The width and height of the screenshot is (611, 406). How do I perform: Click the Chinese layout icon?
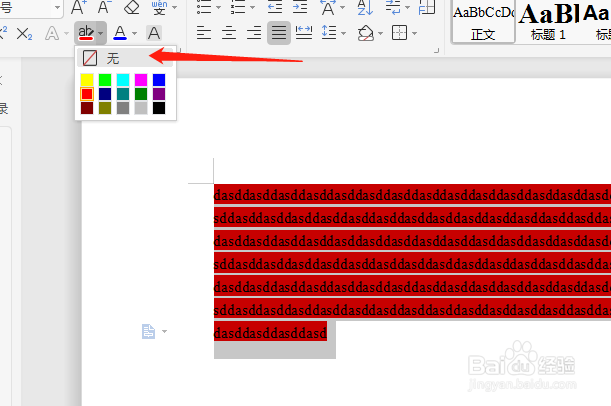point(328,7)
